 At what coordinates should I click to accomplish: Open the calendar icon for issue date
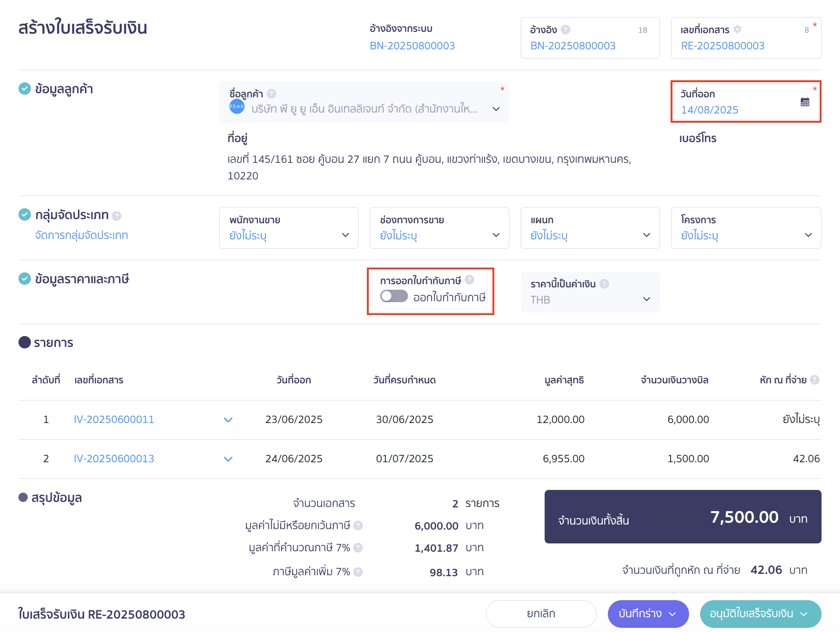pos(804,102)
